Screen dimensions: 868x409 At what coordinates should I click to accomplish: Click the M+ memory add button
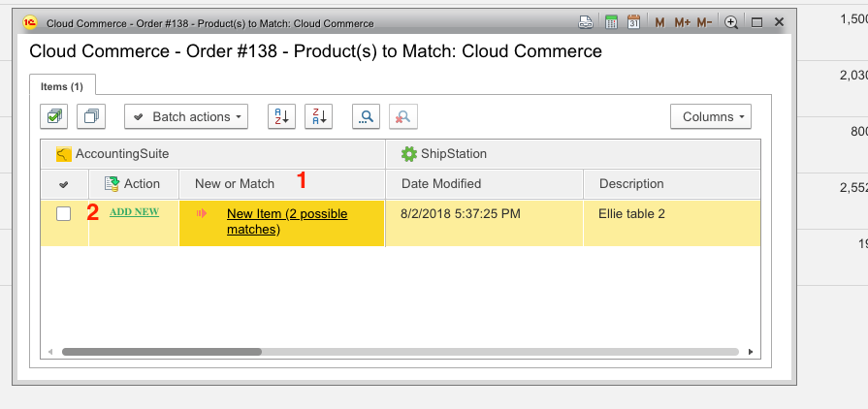coord(682,22)
